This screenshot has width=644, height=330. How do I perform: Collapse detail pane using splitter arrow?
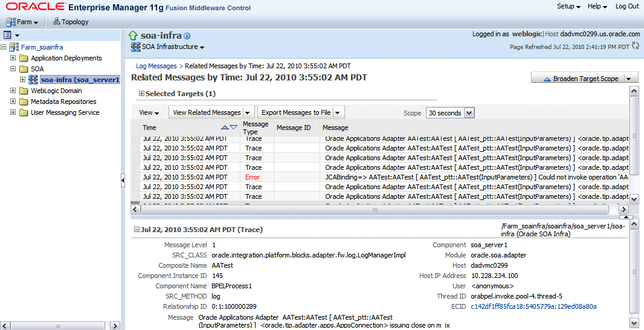click(x=625, y=216)
